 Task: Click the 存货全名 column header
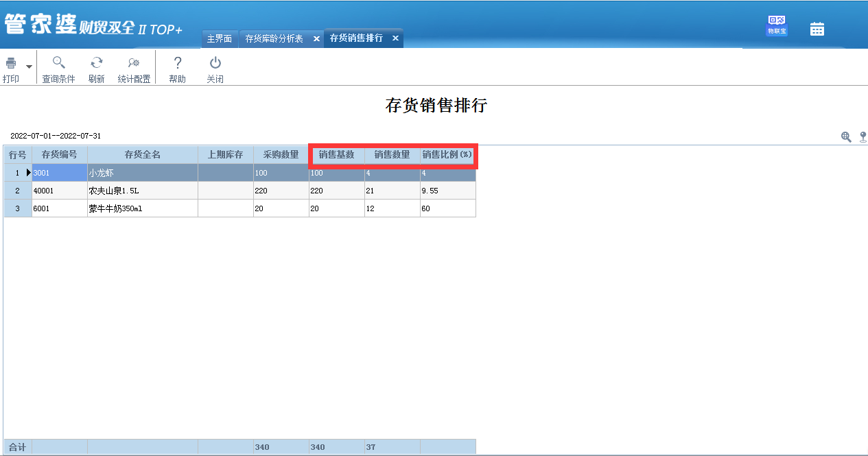tap(142, 155)
